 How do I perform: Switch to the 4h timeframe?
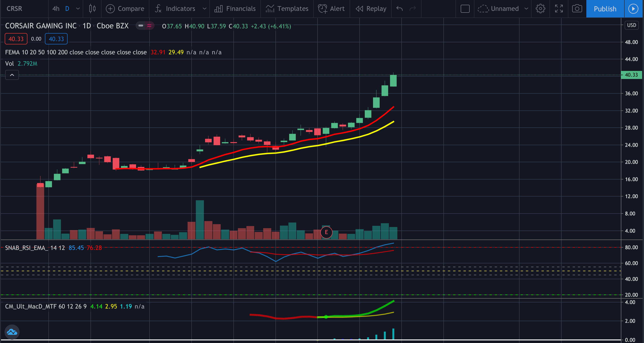click(x=56, y=9)
